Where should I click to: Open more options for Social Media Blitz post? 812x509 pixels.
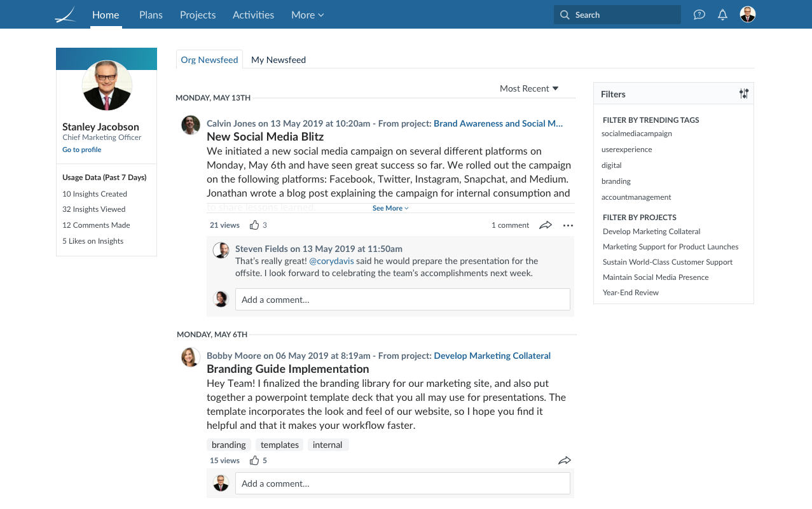coord(568,225)
